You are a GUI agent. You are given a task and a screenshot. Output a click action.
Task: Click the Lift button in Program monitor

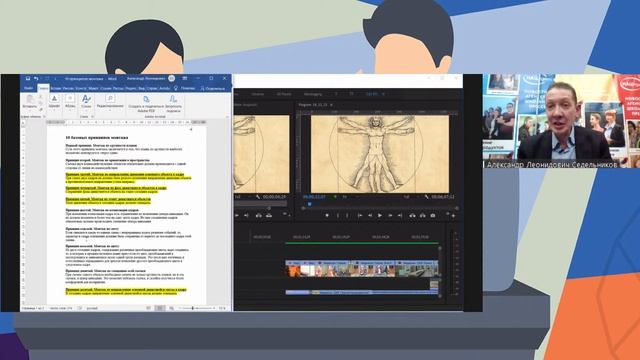412,216
